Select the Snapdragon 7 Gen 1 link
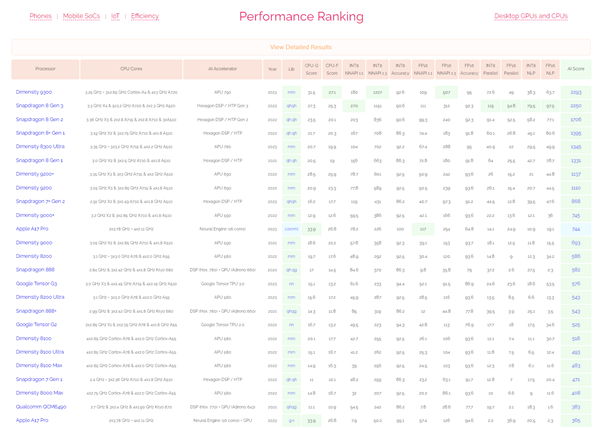The image size is (600, 428). pyautogui.click(x=39, y=379)
